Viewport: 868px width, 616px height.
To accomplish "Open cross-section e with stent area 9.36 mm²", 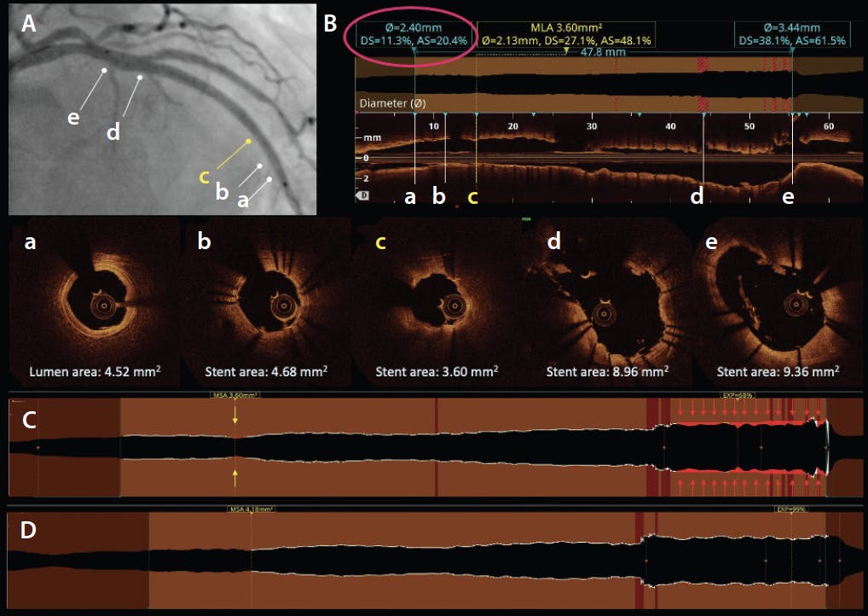I will tap(777, 305).
